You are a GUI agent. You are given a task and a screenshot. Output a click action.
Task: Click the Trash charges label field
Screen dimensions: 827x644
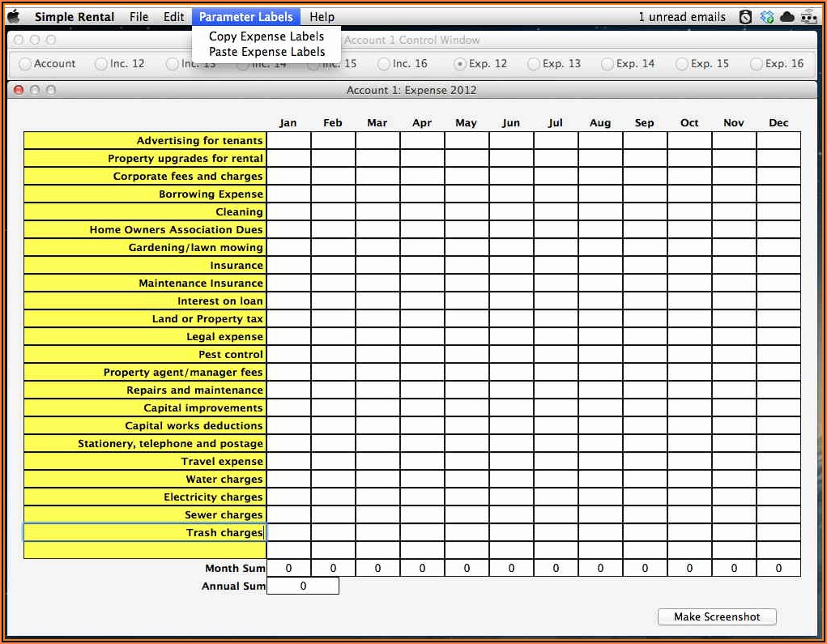tap(145, 533)
